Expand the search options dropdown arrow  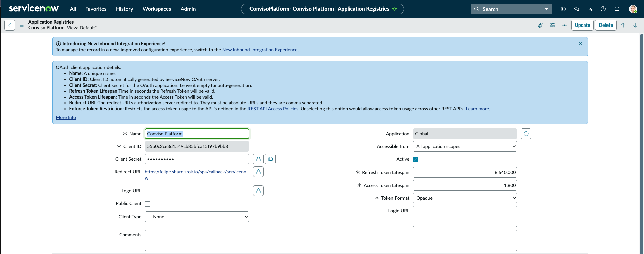click(x=547, y=9)
